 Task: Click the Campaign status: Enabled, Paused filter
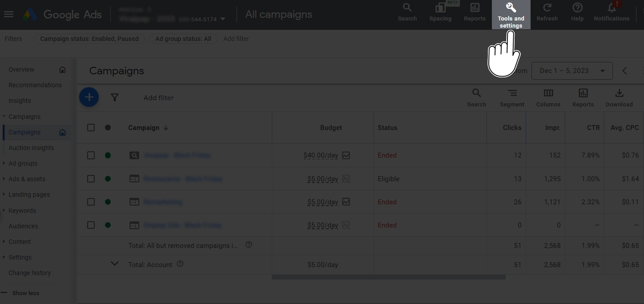click(89, 39)
